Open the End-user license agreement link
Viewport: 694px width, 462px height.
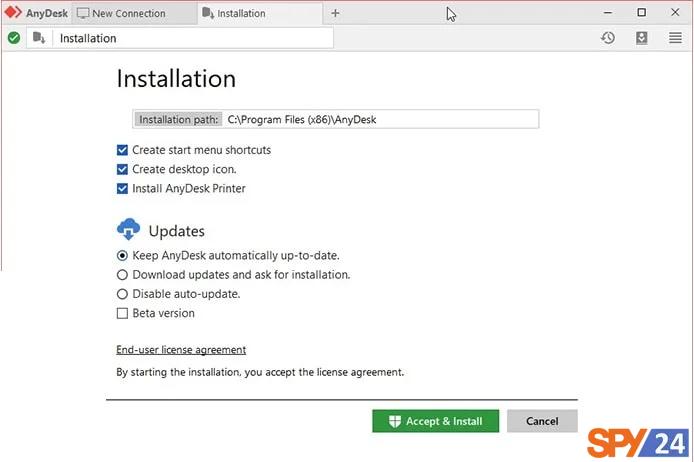click(x=181, y=350)
